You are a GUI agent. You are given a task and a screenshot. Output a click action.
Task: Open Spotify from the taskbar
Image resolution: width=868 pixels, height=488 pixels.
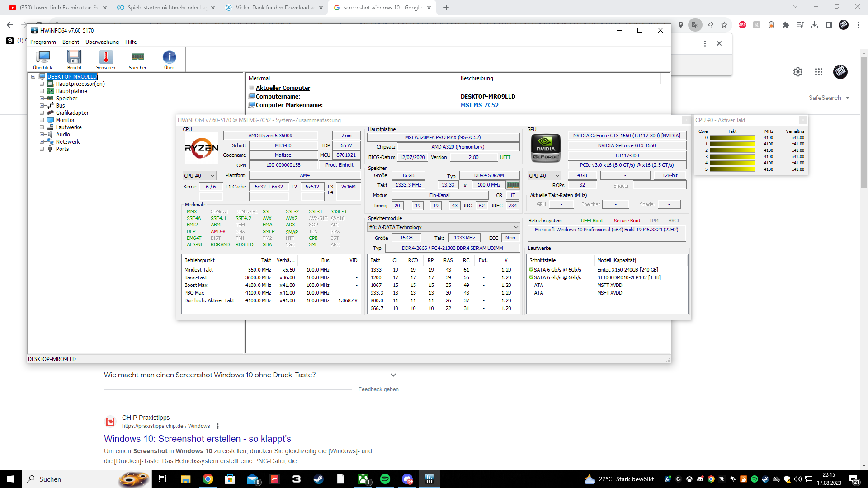point(385,479)
